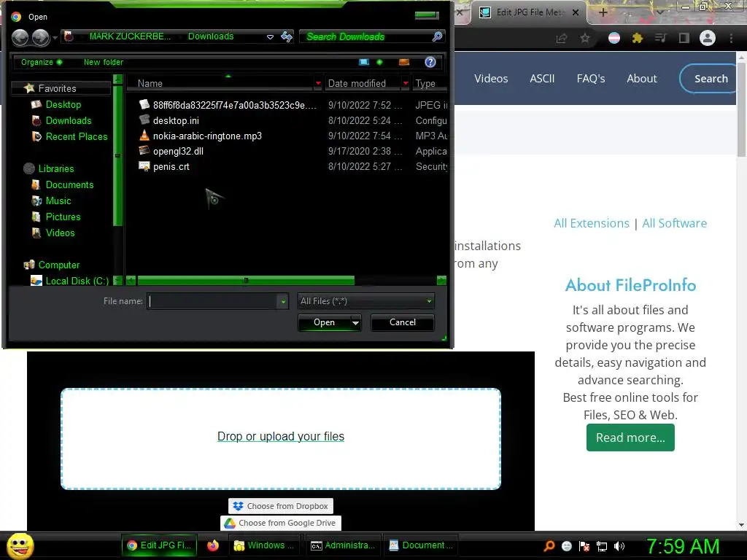This screenshot has height=560, width=747.
Task: Click the green Read more... button
Action: (x=630, y=437)
